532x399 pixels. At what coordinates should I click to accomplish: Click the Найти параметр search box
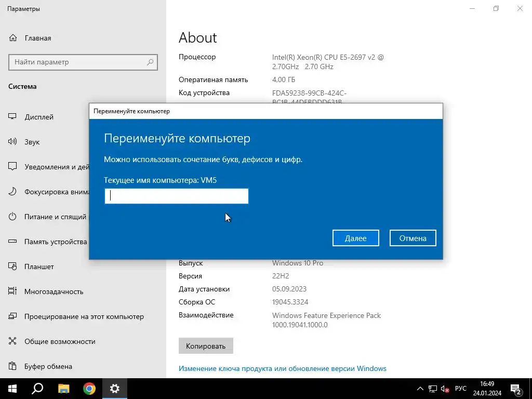coord(83,62)
